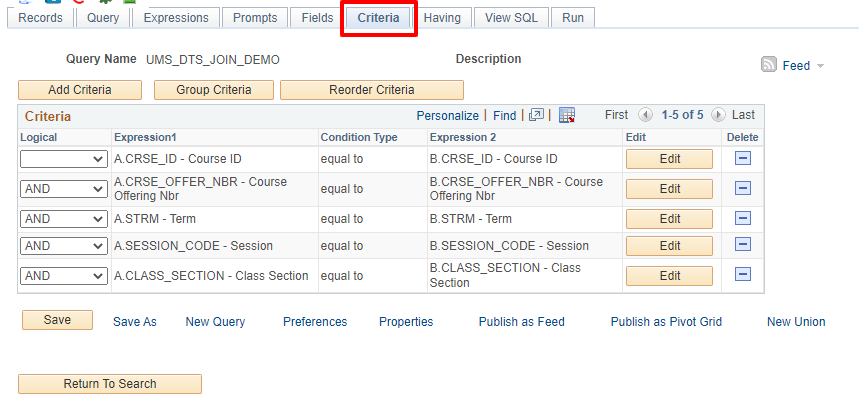Save the query

(x=57, y=320)
